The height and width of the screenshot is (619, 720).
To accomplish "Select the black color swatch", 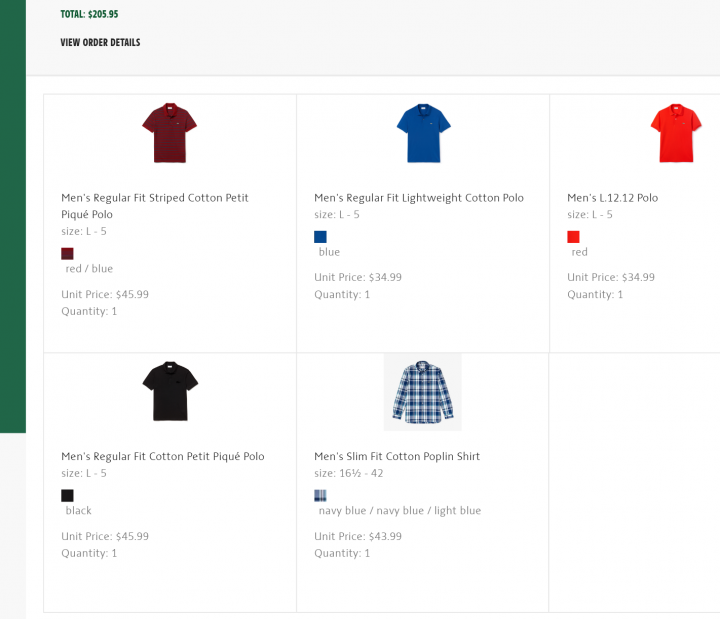I will tap(68, 495).
